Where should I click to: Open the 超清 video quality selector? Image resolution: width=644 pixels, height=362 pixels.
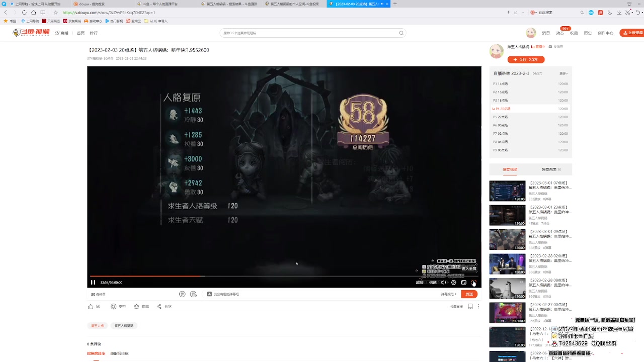click(420, 283)
